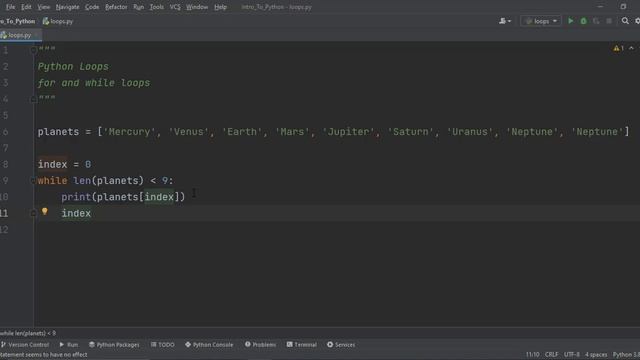Open Search Everywhere magnifier icon
This screenshot has width=640, height=360.
pyautogui.click(x=625, y=21)
